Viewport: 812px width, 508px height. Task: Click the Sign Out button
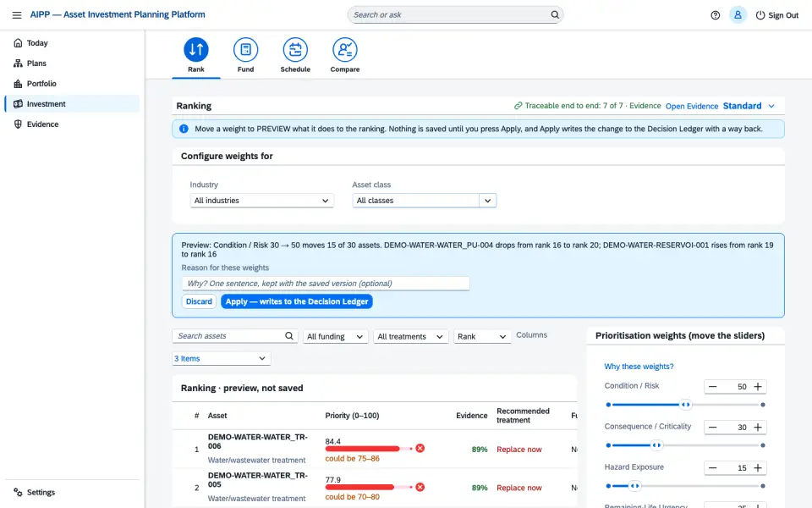[777, 15]
